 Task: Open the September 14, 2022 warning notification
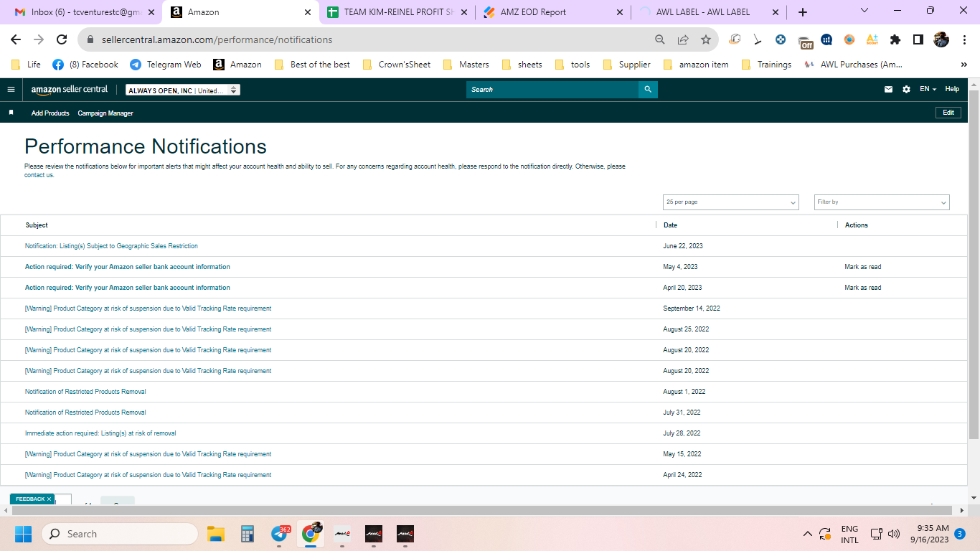click(148, 309)
